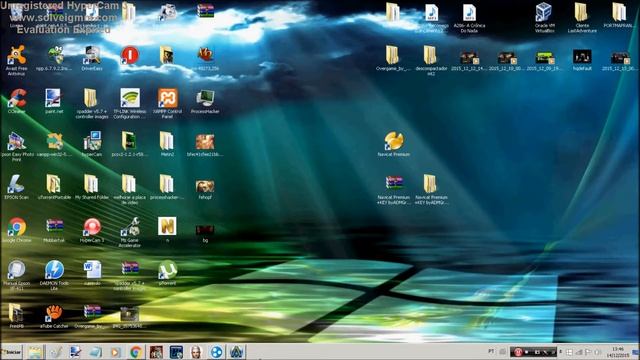
Task: Select the Overgame_by folder near top right
Action: point(392,58)
